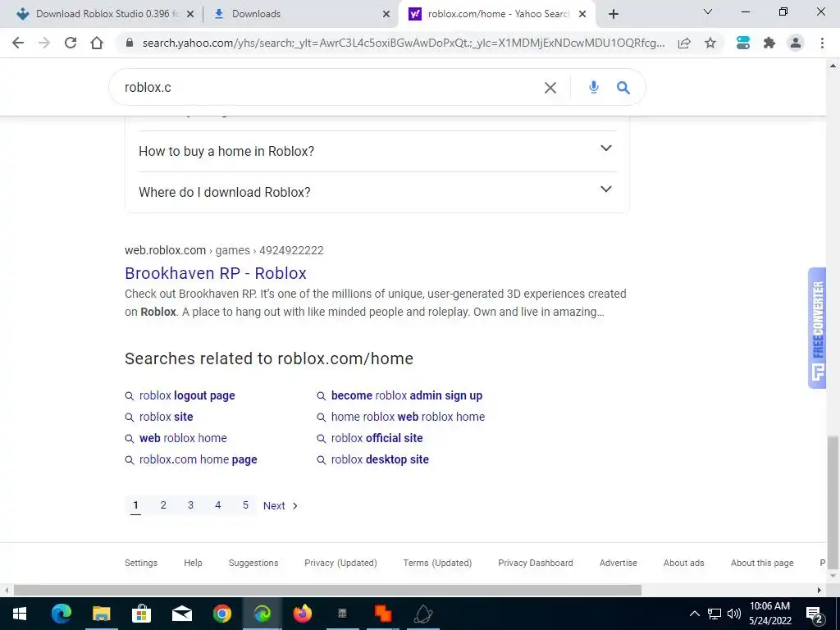
Task: Open Suggestions footer link
Action: [253, 563]
